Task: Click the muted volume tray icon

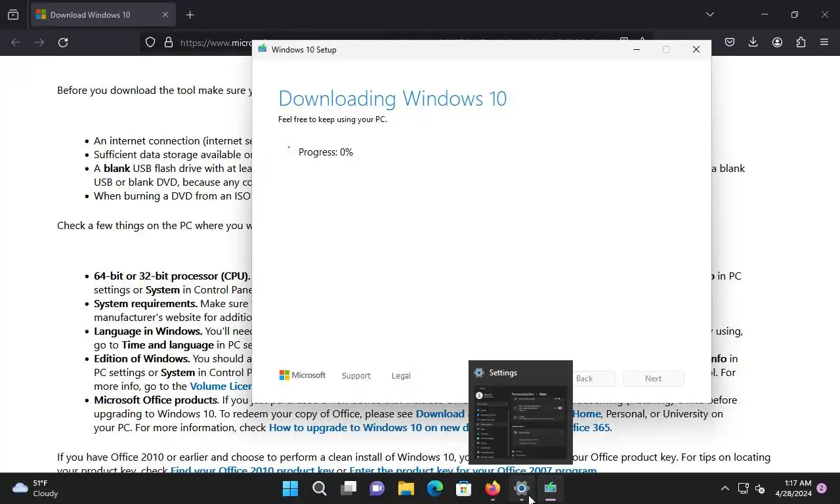Action: (760, 488)
